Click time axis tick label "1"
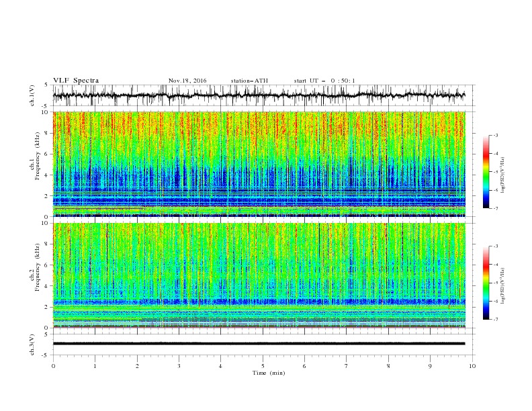Viewport: 532px width, 411px height. 95,366
